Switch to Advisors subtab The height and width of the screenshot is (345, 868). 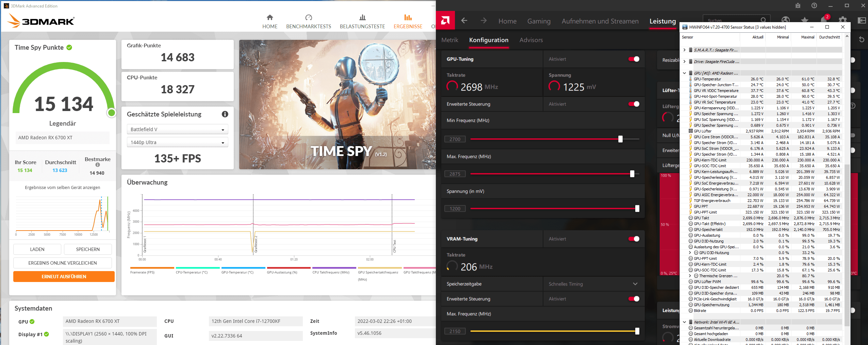(531, 40)
